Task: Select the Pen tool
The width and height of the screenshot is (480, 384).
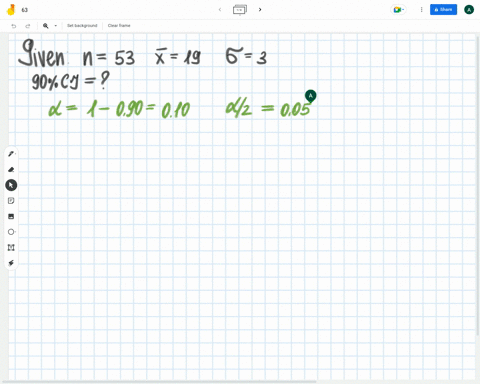Action: coord(11,154)
